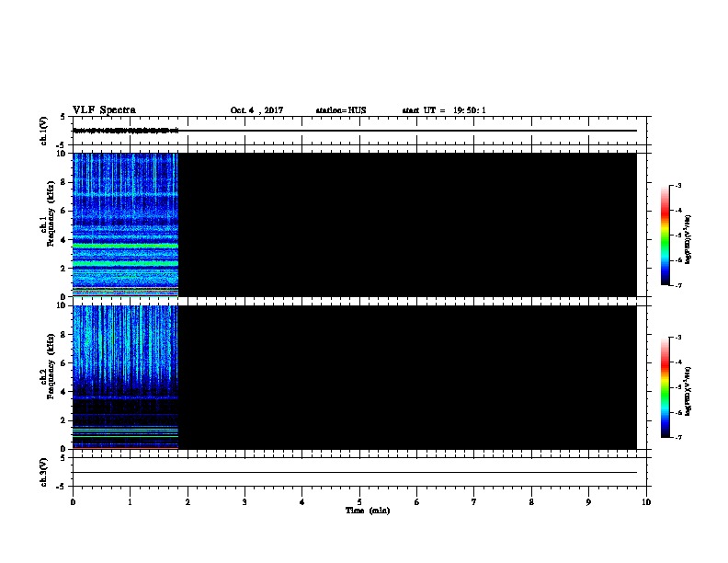Viewport: 728px width, 563px height.
Task: Pick the ch.1 PSD color scale bar
Action: tap(665, 236)
